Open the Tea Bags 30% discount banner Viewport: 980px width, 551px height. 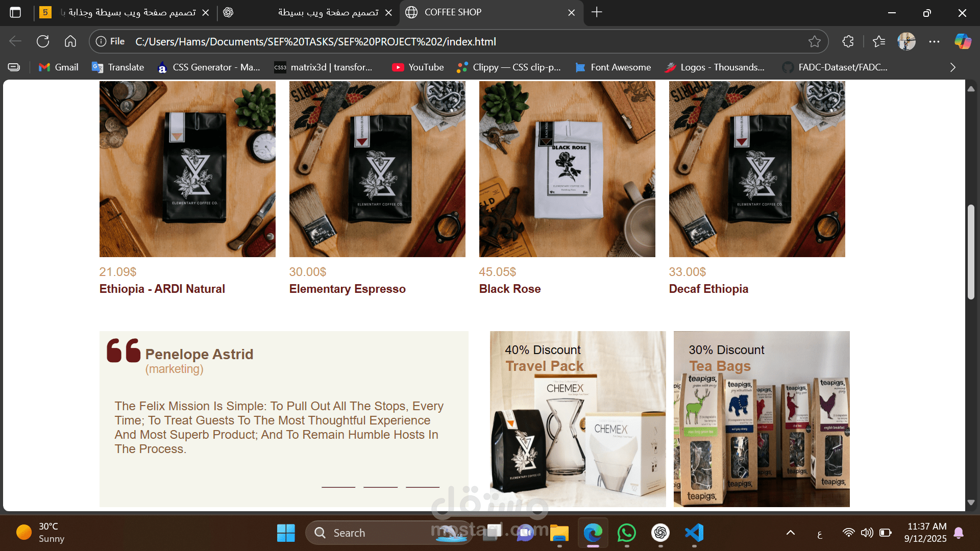coord(762,419)
